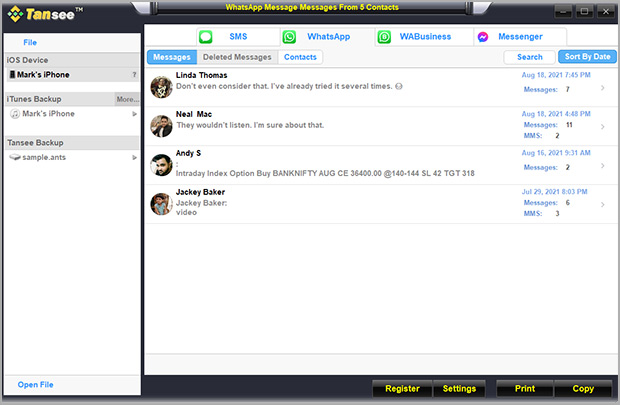This screenshot has width=620, height=405.
Task: Click the WABusiness logo icon
Action: (384, 37)
